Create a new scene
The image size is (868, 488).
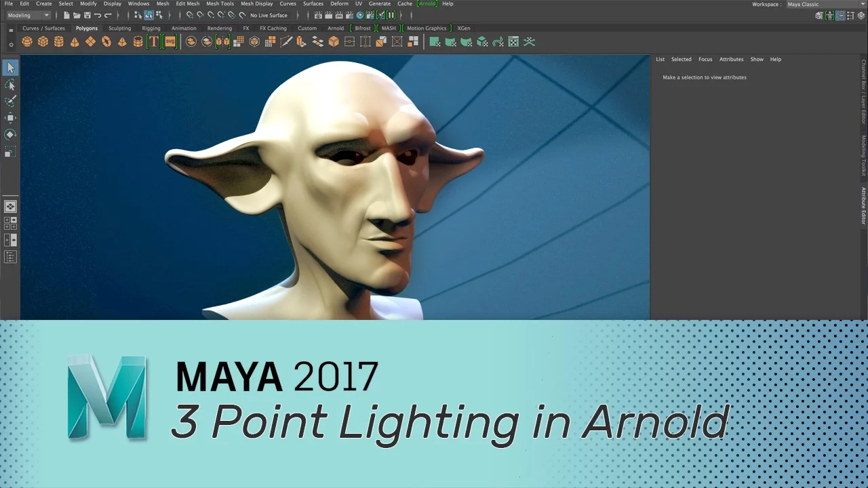66,15
